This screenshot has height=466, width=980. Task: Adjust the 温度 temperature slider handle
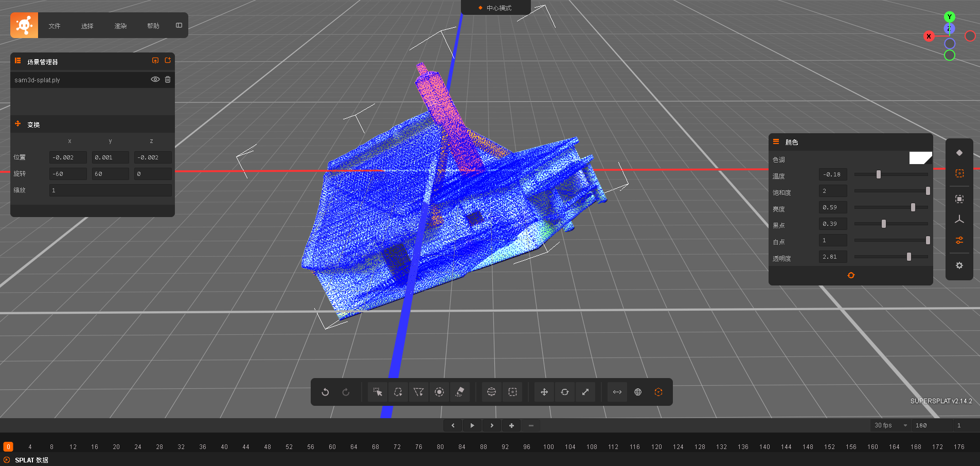click(879, 174)
